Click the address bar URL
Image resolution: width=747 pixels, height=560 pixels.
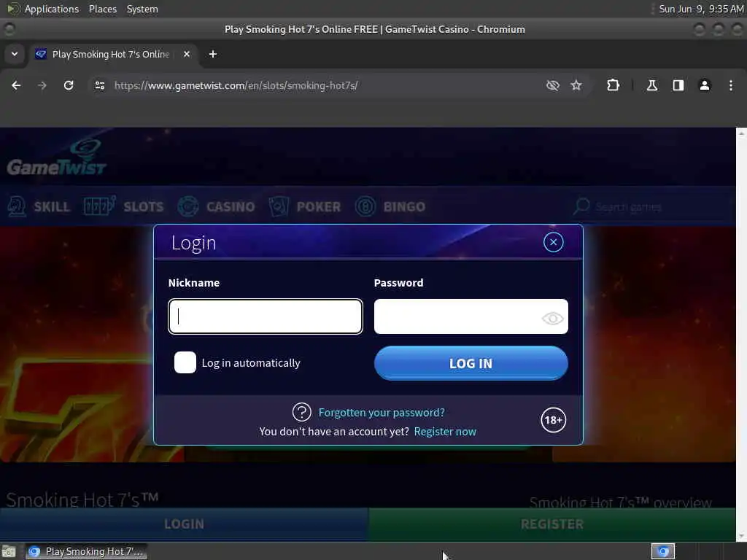[236, 86]
